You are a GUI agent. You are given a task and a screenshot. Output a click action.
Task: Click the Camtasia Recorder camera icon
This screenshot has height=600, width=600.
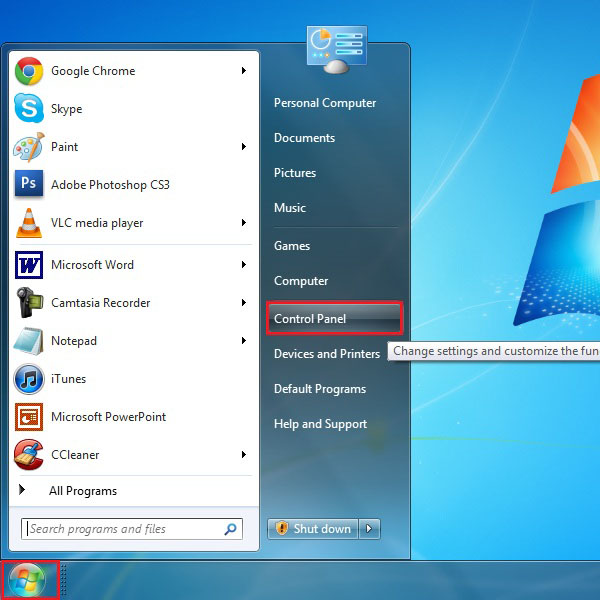pos(29,303)
